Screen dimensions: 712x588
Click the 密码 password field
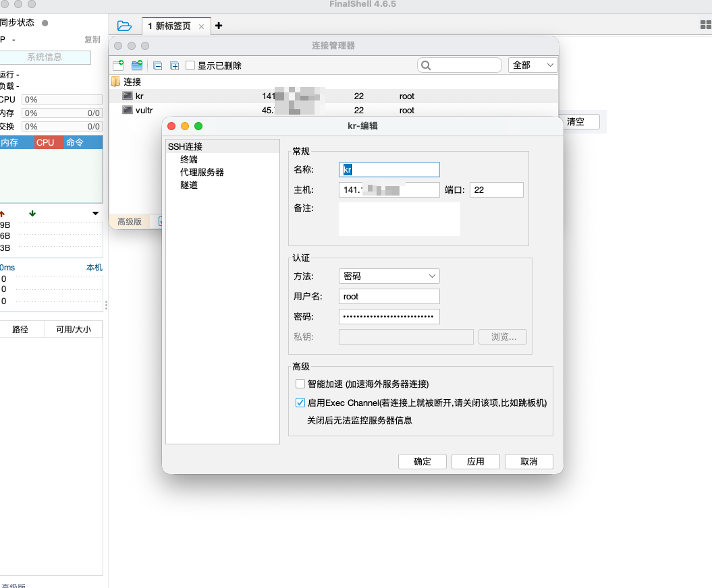click(x=389, y=316)
